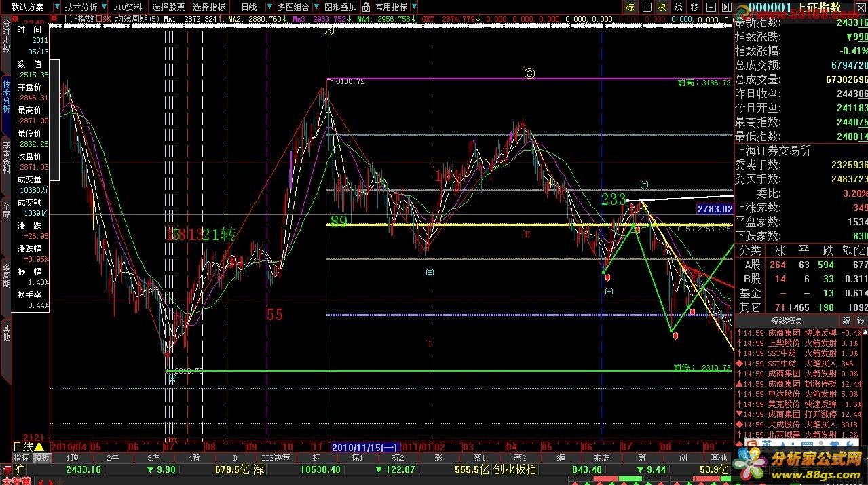
Task: Click the 图形叠加 toolbar button
Action: [x=340, y=7]
